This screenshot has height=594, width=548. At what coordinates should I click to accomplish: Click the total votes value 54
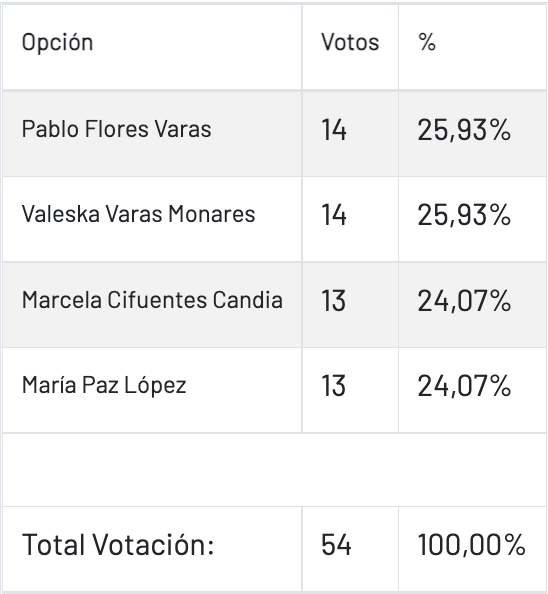pos(336,545)
